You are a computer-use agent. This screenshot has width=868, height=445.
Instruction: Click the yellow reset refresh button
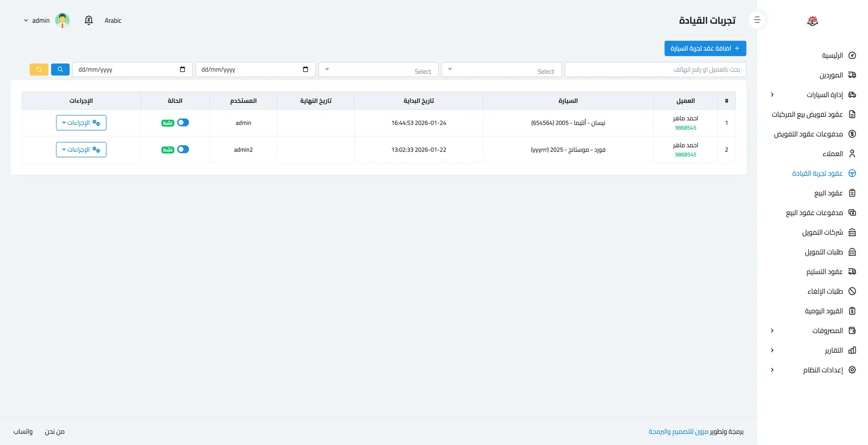[x=39, y=70]
